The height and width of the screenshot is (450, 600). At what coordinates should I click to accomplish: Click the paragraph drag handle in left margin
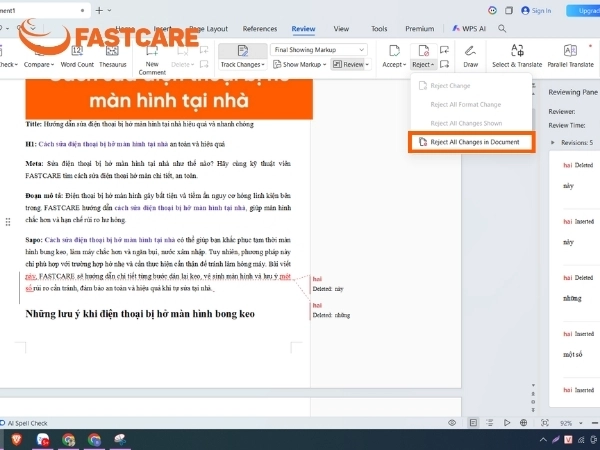(x=8, y=222)
